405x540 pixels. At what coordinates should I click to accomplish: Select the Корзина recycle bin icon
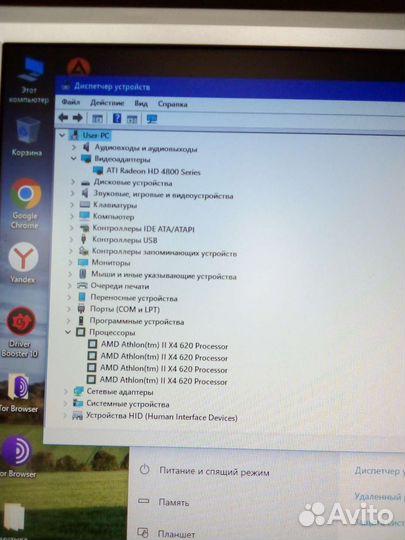(x=28, y=137)
